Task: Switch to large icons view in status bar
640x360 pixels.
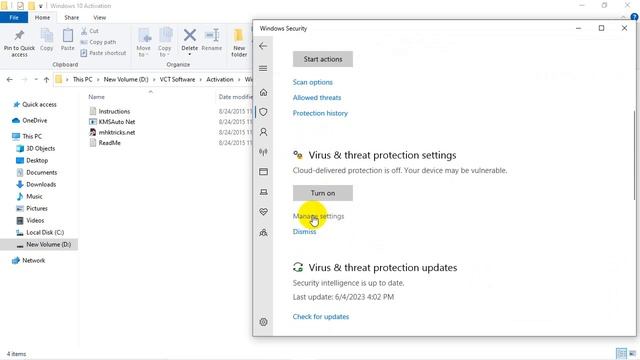Action: tap(632, 353)
